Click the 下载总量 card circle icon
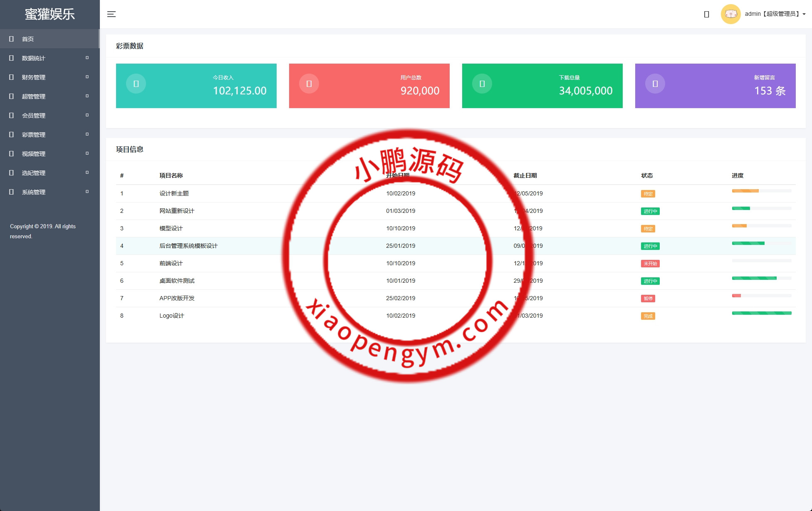The height and width of the screenshot is (511, 812). point(482,84)
